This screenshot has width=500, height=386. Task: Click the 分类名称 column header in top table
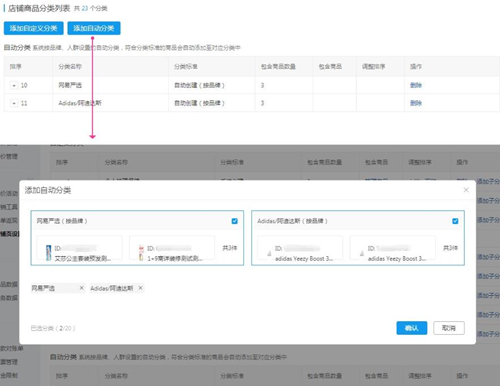click(x=70, y=67)
